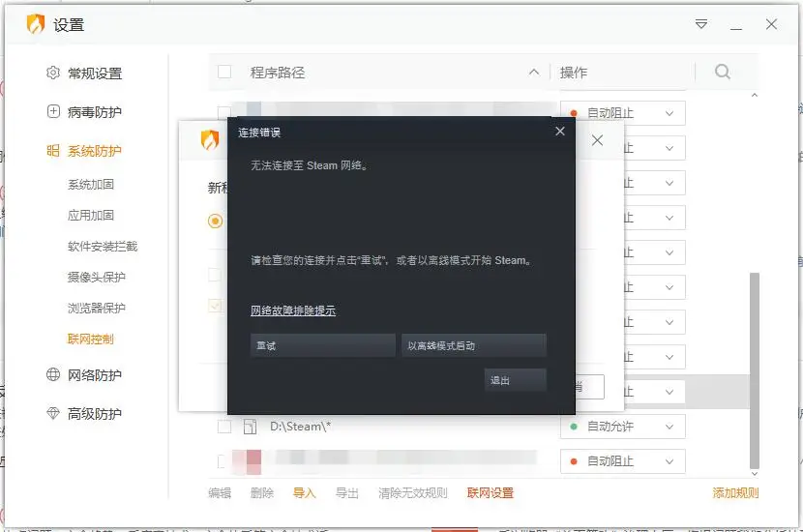This screenshot has width=803, height=532.
Task: Click 清除无效规则 option
Action: 413,492
